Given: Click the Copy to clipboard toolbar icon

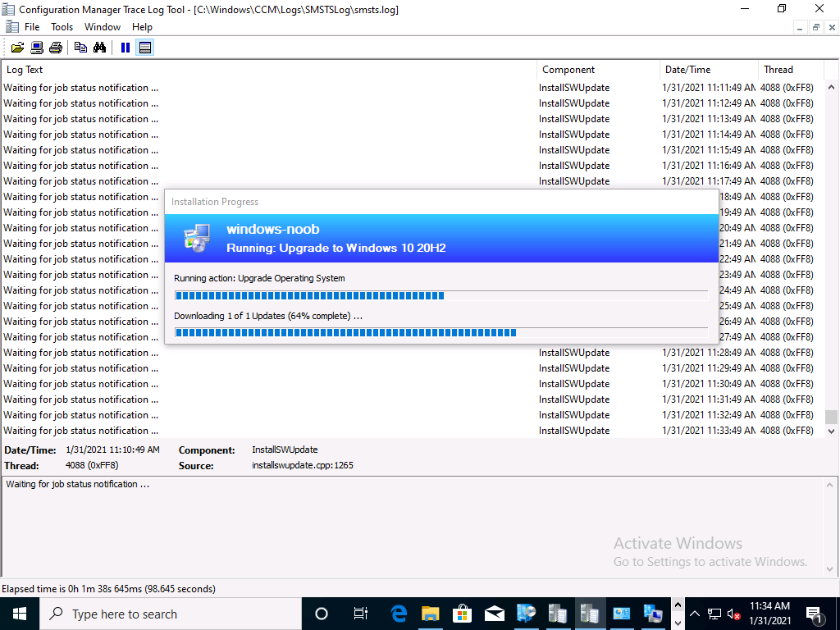Looking at the screenshot, I should click(x=81, y=48).
